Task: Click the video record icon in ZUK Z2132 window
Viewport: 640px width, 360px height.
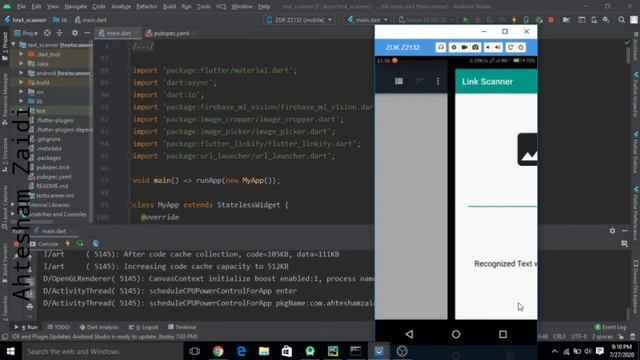Action: (464, 47)
